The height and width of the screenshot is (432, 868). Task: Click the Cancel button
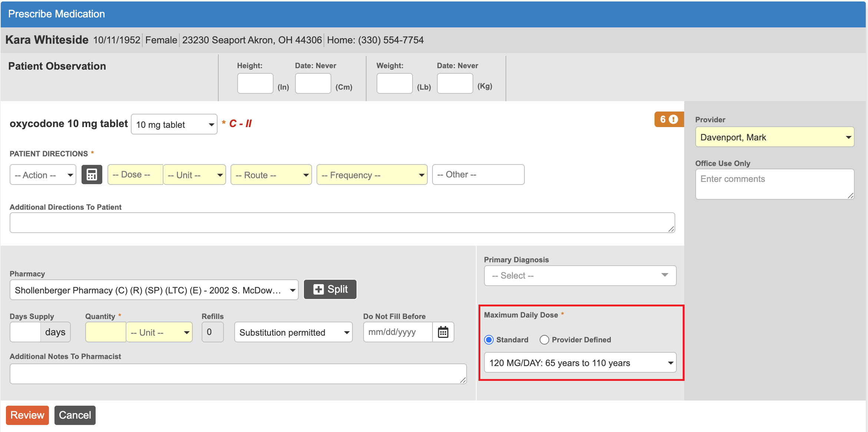75,415
